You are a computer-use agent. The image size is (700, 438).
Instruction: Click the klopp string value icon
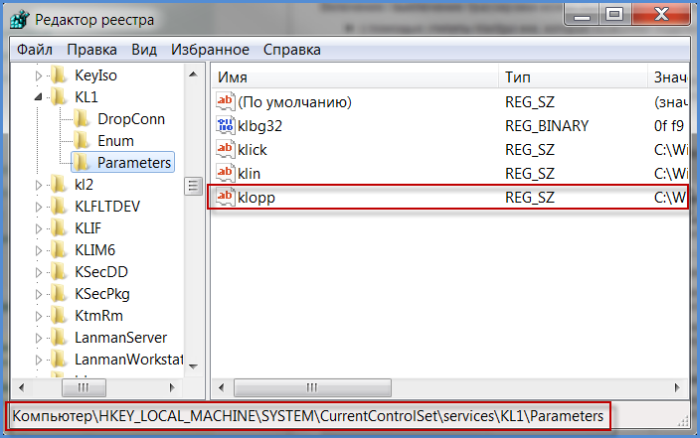pyautogui.click(x=226, y=198)
